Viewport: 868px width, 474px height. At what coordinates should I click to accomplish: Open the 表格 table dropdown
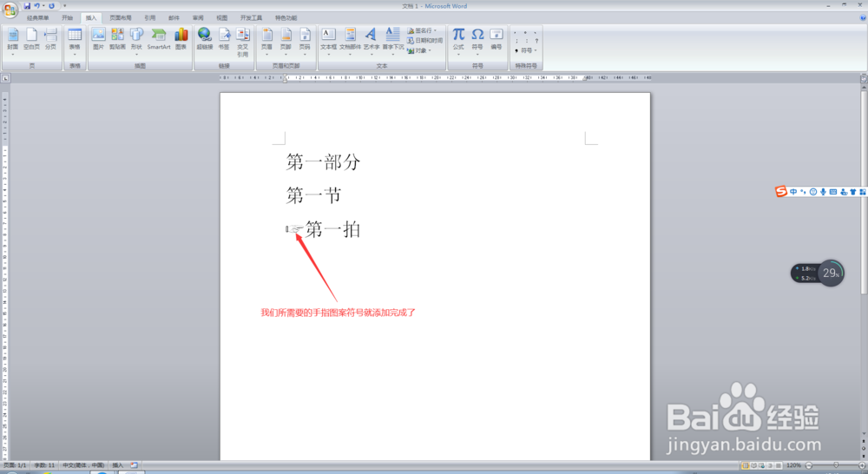tap(75, 42)
